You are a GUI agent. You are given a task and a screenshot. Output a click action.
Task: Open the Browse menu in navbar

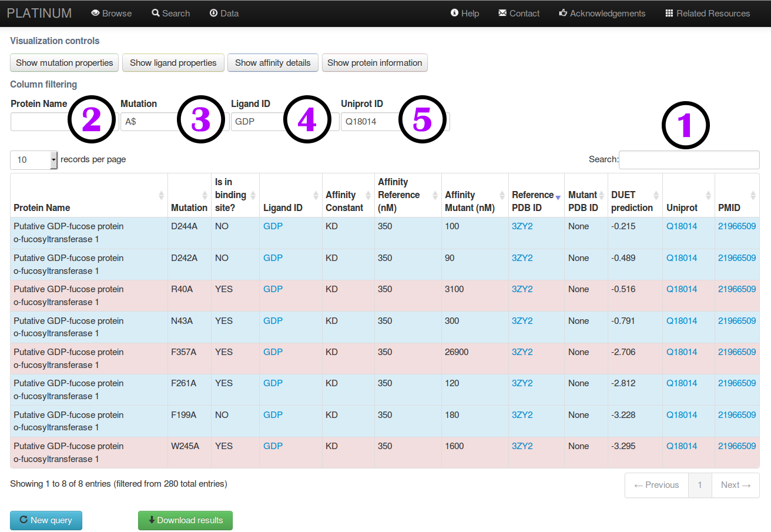coord(112,14)
